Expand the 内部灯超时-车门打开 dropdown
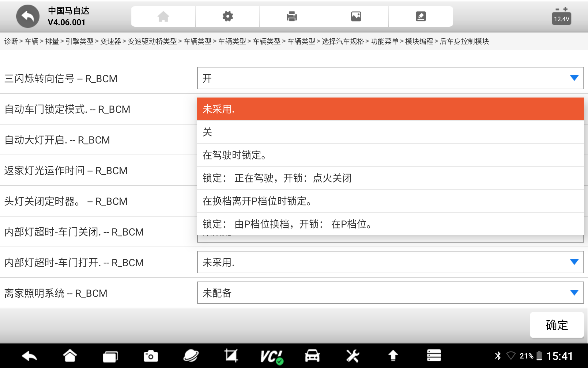The height and width of the screenshot is (368, 588). (390, 263)
